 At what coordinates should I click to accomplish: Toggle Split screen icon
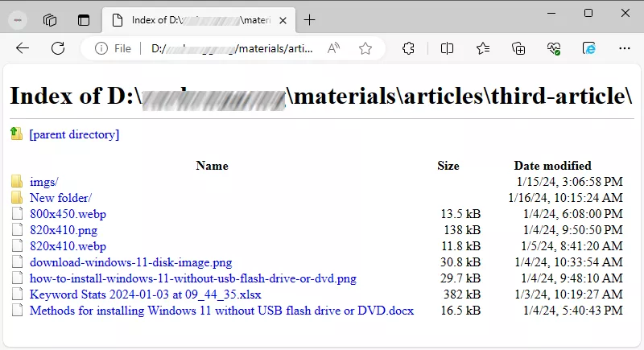tap(447, 49)
